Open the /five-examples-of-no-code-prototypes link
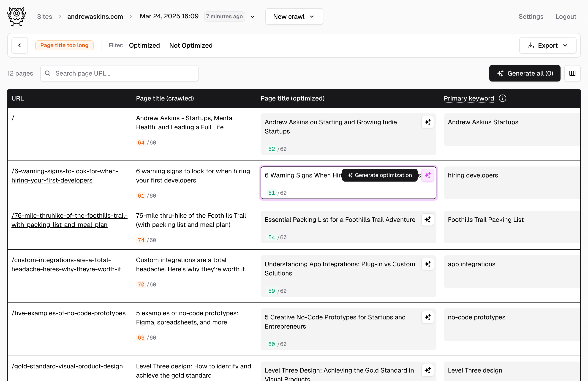Viewport: 588px width, 381px height. 68,313
